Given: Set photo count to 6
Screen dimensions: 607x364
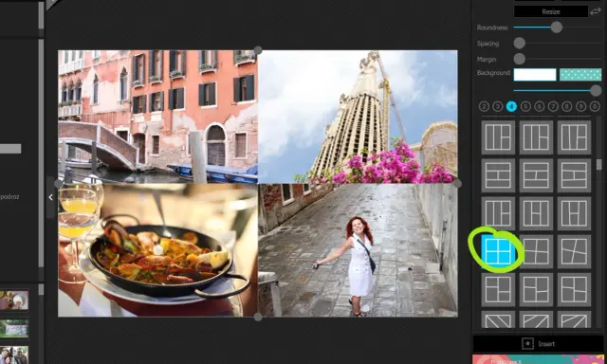Looking at the screenshot, I should coord(540,106).
